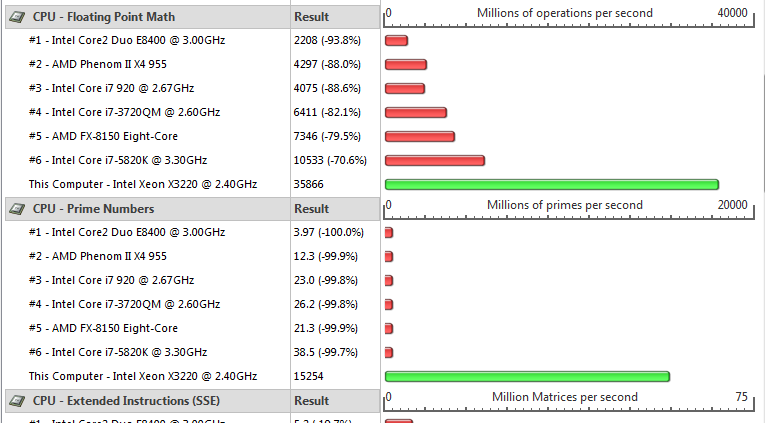Click the 38.5 (-99.7%) prime result

point(325,352)
